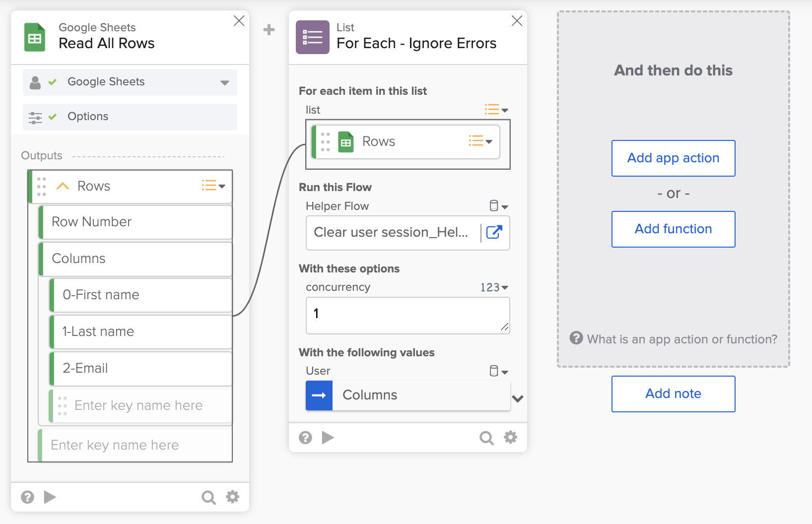
Task: Open the Helper Flow via the external link icon
Action: 494,233
